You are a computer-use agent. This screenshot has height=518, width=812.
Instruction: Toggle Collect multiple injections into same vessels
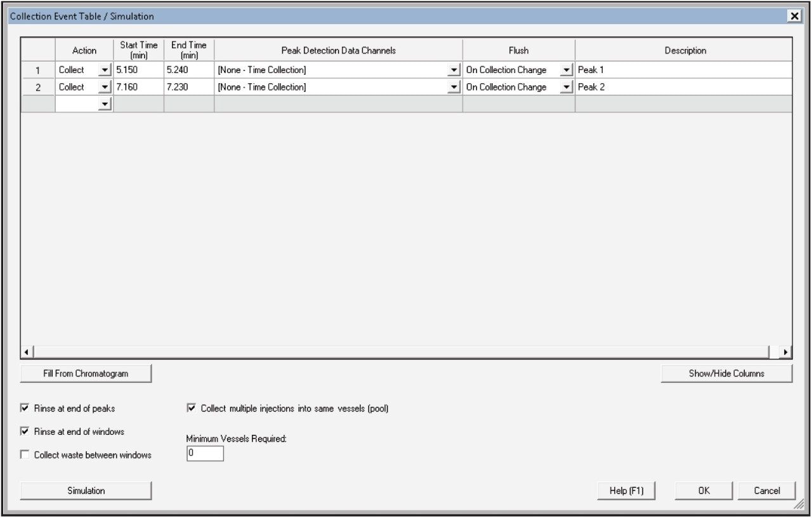coord(192,408)
